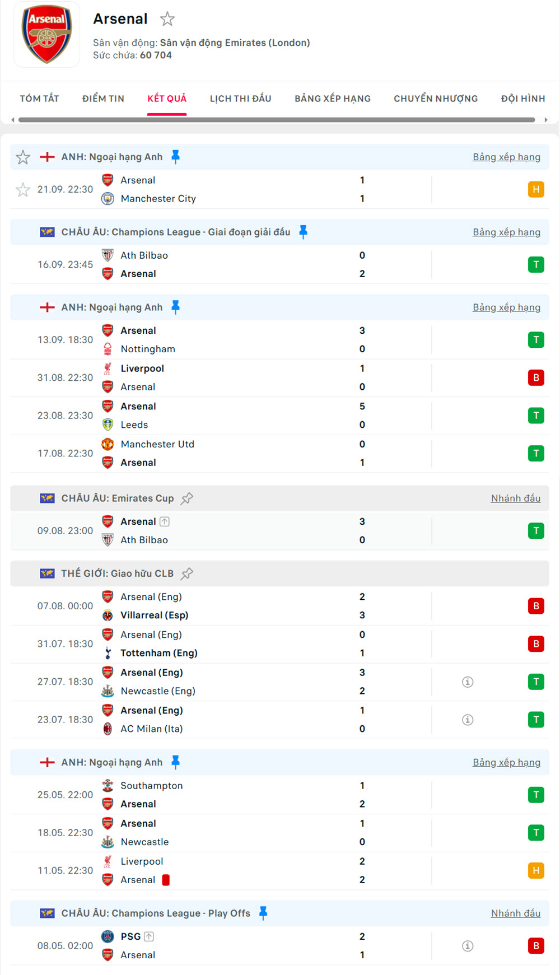Open info icon for Arsenal vs AC Milan
Screen dimensions: 560x975
coord(468,720)
